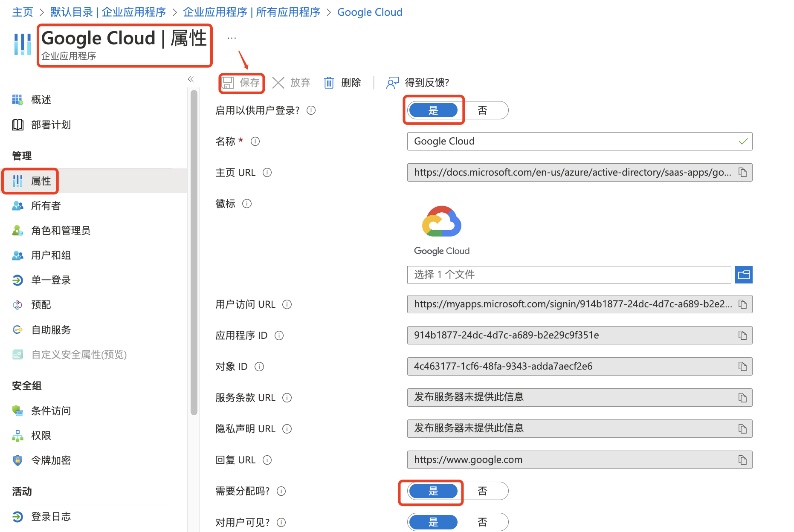794x532 pixels.
Task: Click the 选择 1 个文件 file input
Action: tap(569, 275)
